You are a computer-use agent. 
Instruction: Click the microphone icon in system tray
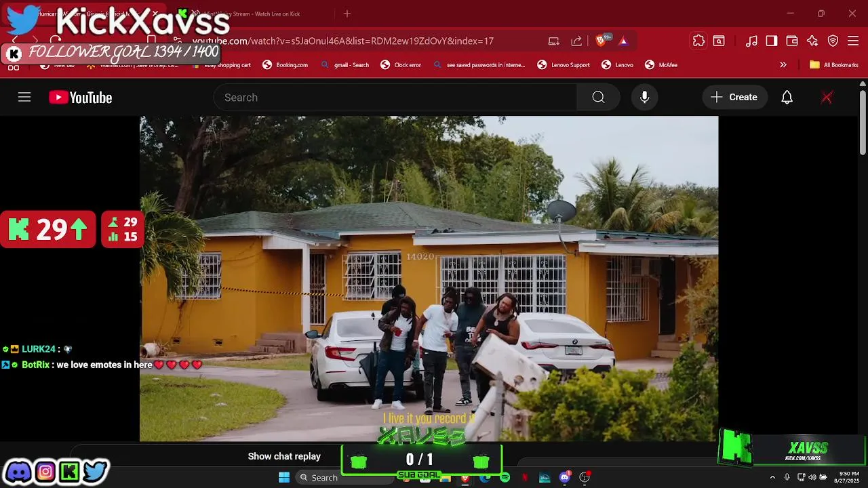point(787,478)
